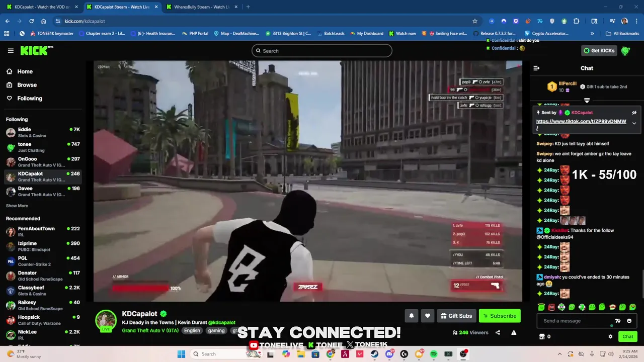
Task: Click the Gift Subs button
Action: [456, 316]
